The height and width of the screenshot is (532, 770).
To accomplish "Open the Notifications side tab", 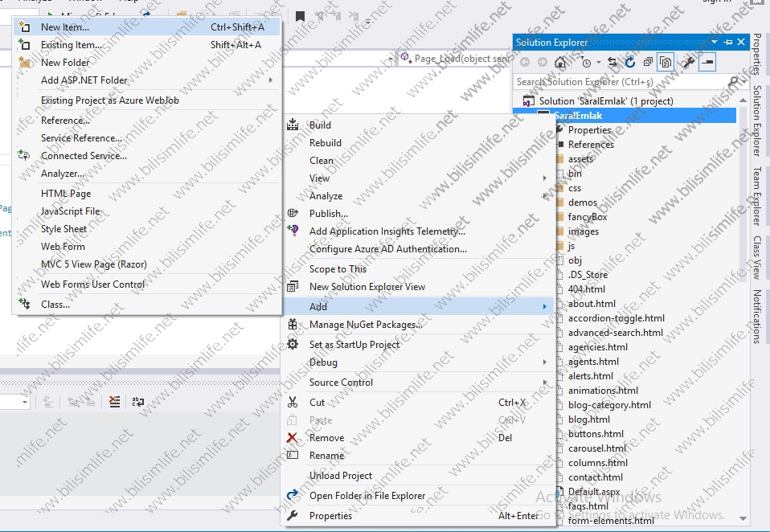I will coord(757,316).
